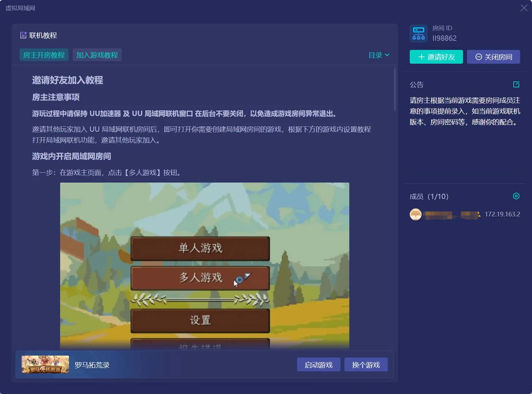The width and height of the screenshot is (532, 394).
Task: Click the 联机教程 panel title
Action: 43,35
